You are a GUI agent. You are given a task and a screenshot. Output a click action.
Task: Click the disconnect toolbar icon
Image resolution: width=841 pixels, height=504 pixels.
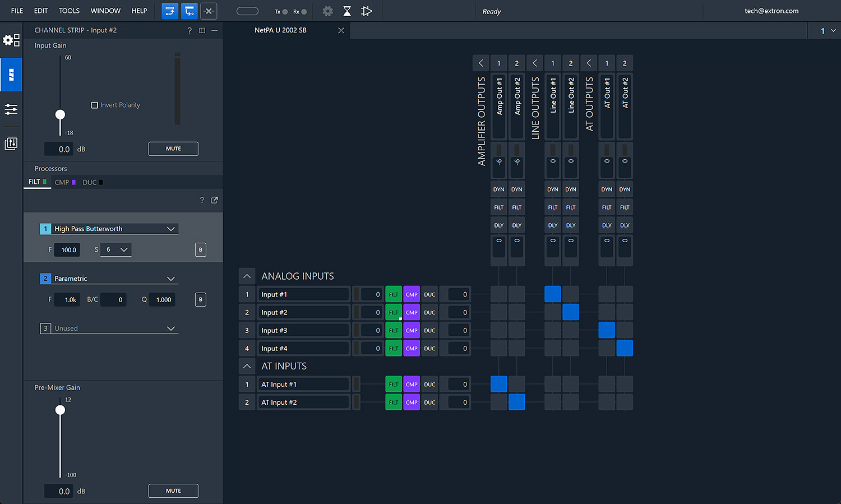[209, 11]
